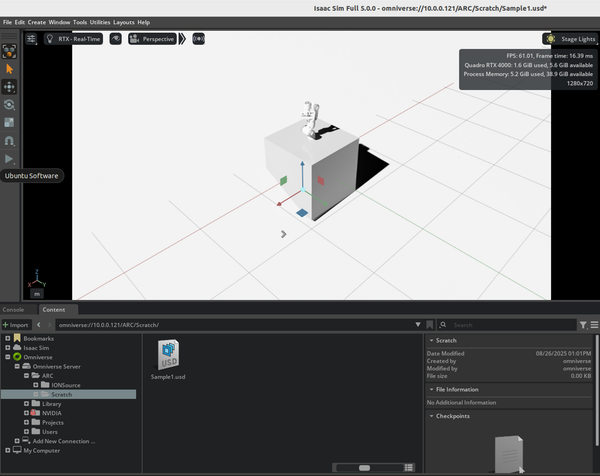The height and width of the screenshot is (476, 600).
Task: Select the arrow selection tool
Action: click(x=10, y=69)
